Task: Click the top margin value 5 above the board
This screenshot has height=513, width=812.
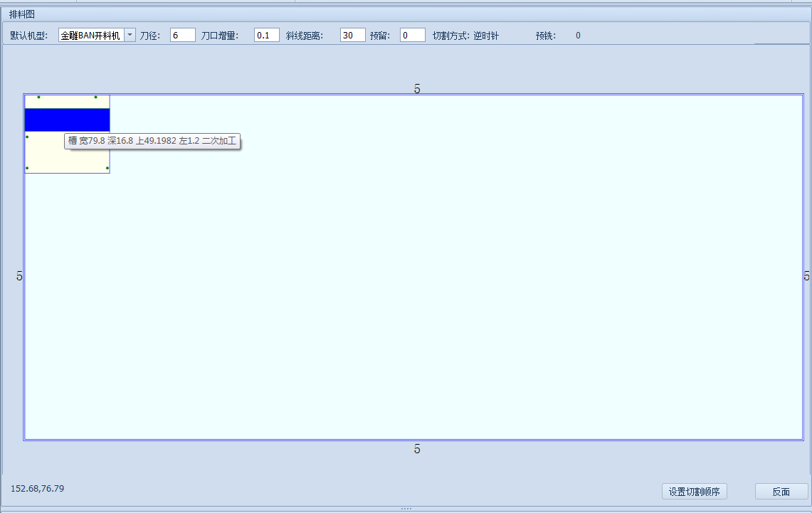Action: pos(417,89)
